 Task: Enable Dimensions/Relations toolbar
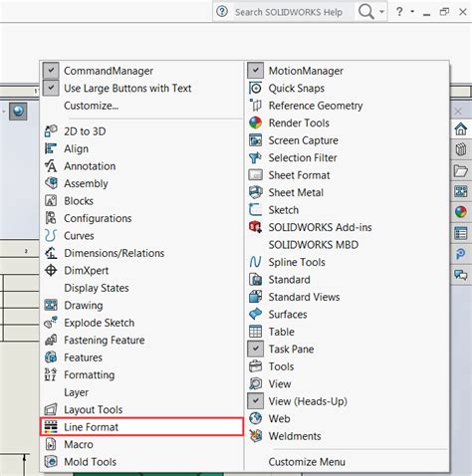(x=141, y=253)
